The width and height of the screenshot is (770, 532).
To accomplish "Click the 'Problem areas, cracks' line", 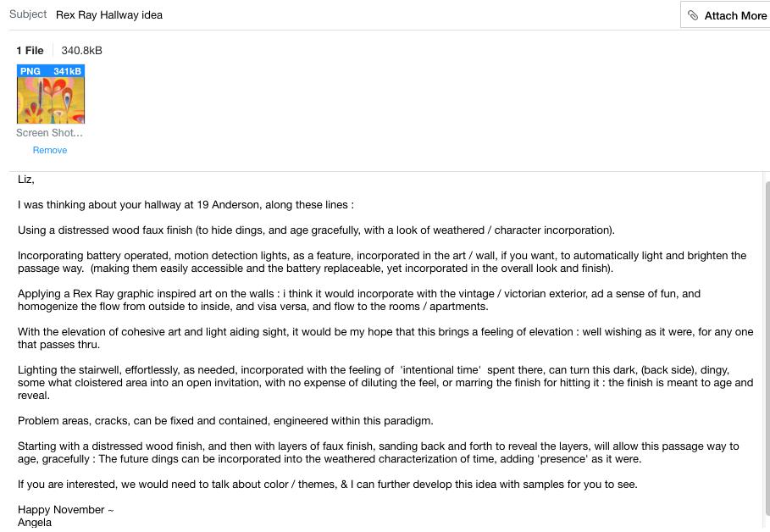I will 225,421.
